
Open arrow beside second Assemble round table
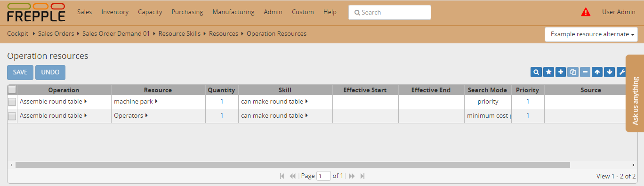pos(85,115)
